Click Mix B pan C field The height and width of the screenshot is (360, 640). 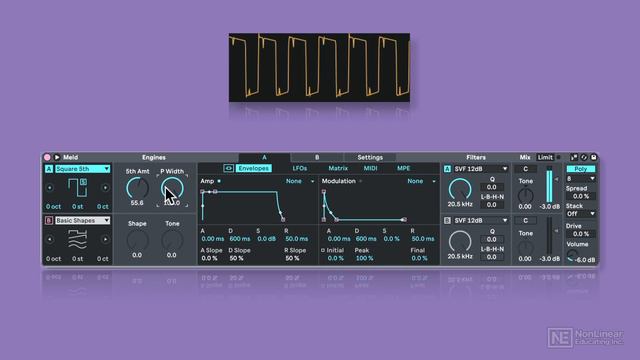tap(525, 220)
